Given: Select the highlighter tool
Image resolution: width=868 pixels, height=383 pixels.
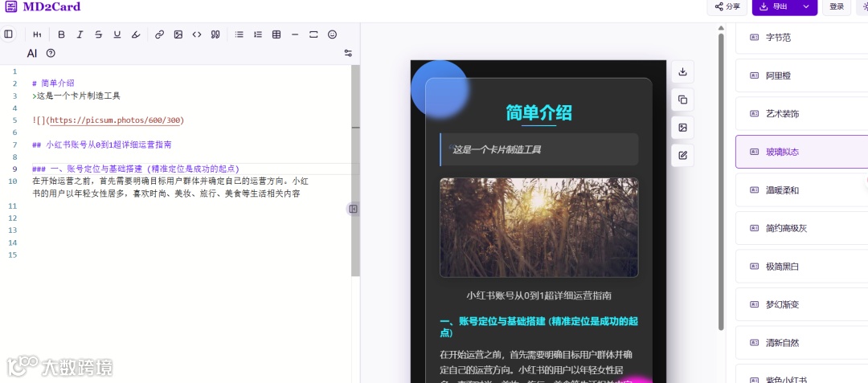Looking at the screenshot, I should pyautogui.click(x=136, y=35).
